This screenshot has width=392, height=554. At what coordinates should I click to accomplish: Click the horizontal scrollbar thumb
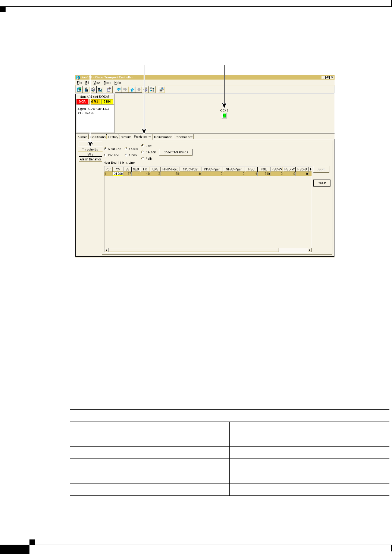(194, 250)
